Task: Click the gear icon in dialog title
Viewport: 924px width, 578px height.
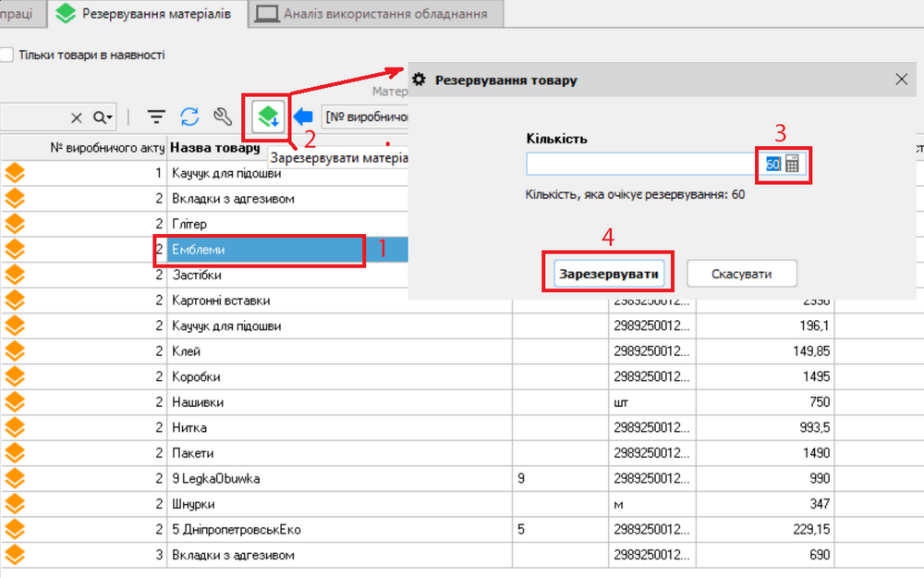Action: (x=419, y=80)
